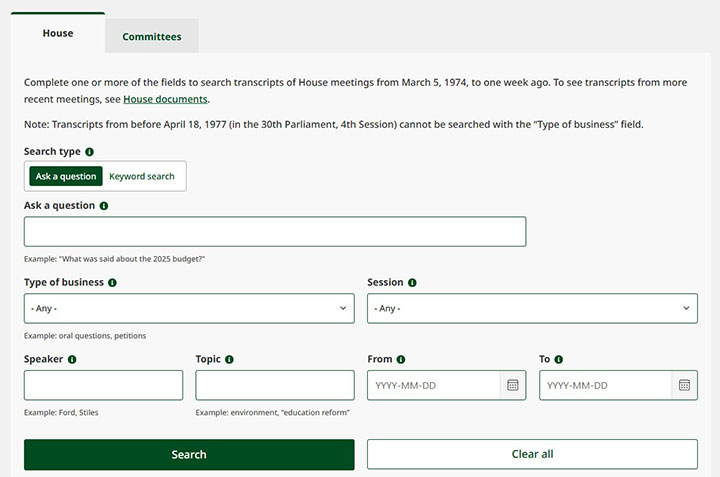Click the From date info icon
The image size is (720, 477).
tap(401, 359)
